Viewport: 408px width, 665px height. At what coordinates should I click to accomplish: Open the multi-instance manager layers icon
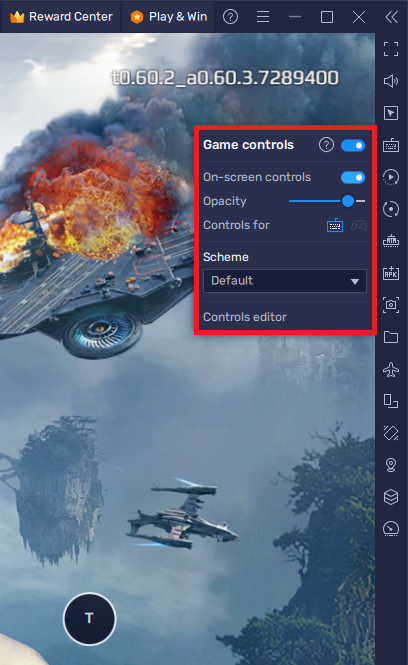pyautogui.click(x=391, y=497)
